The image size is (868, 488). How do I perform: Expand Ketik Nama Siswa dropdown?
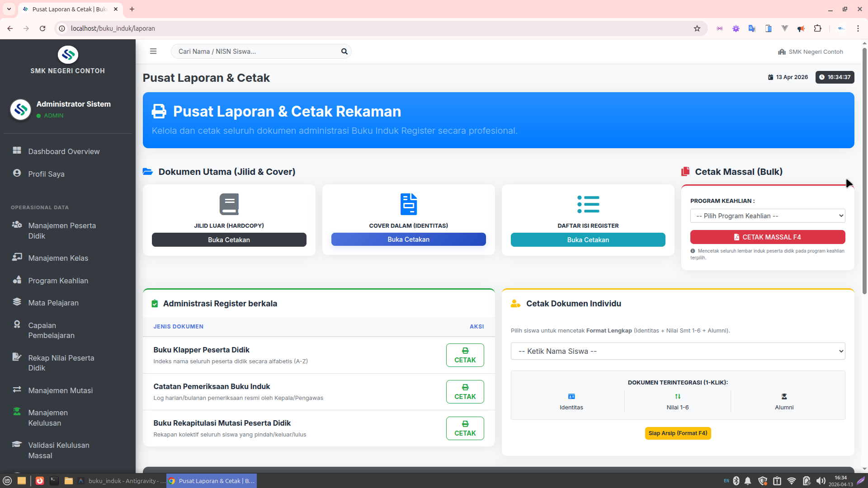[x=678, y=351]
